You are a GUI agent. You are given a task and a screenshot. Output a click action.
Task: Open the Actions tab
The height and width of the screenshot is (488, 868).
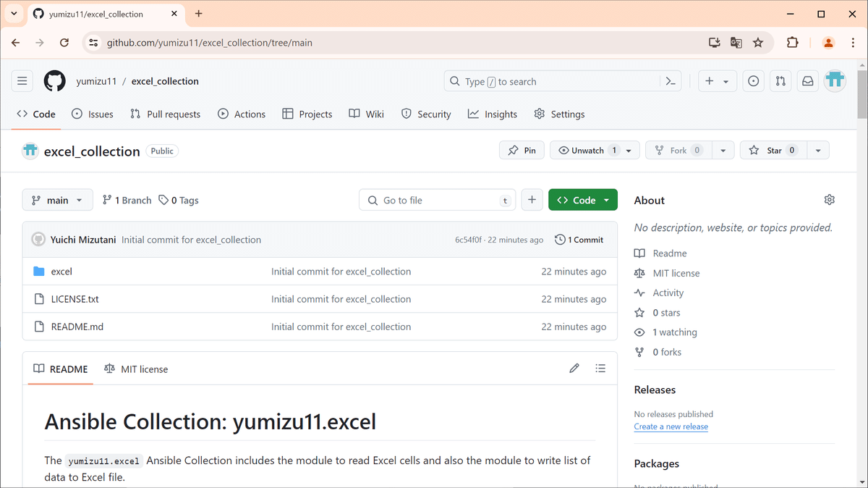click(242, 114)
